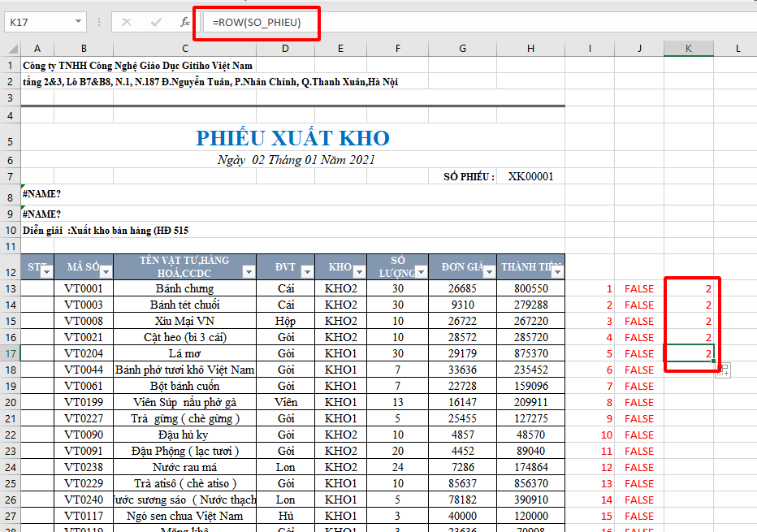This screenshot has width=757, height=532.
Task: Click the FALSE cell in row 20
Action: [x=639, y=403]
